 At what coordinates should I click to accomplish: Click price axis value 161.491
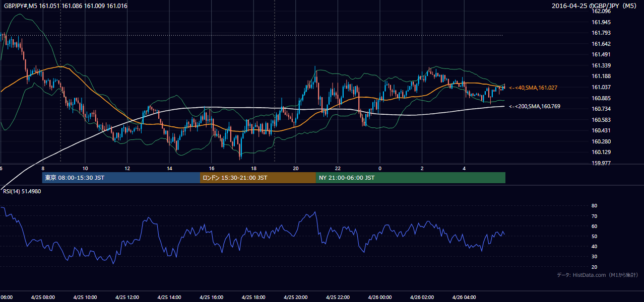click(601, 54)
